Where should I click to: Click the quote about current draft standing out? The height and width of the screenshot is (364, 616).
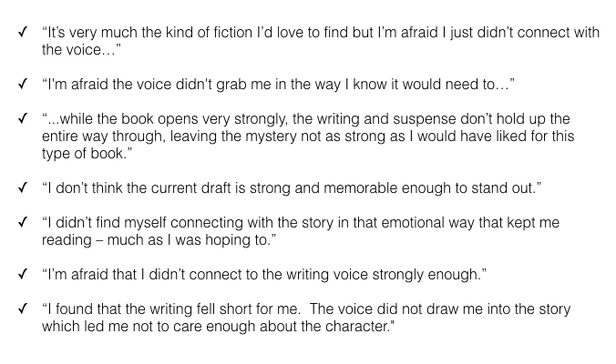coord(292,188)
